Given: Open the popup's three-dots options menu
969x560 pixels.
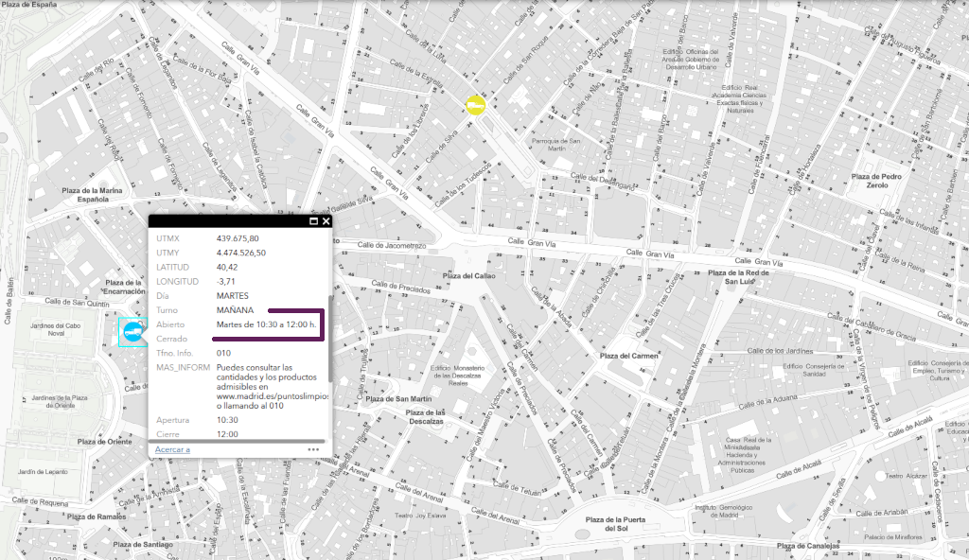Looking at the screenshot, I should coord(313,449).
